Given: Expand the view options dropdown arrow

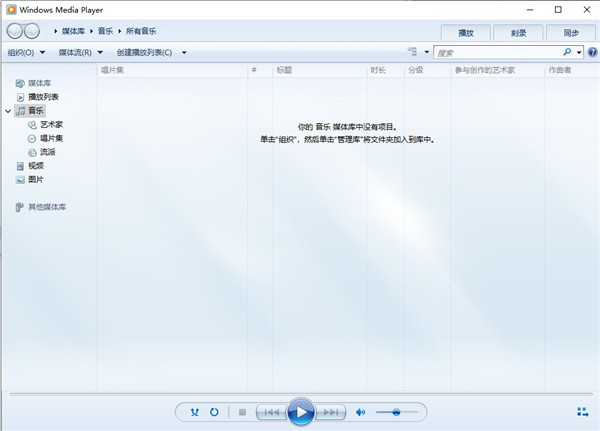Looking at the screenshot, I should point(427,52).
